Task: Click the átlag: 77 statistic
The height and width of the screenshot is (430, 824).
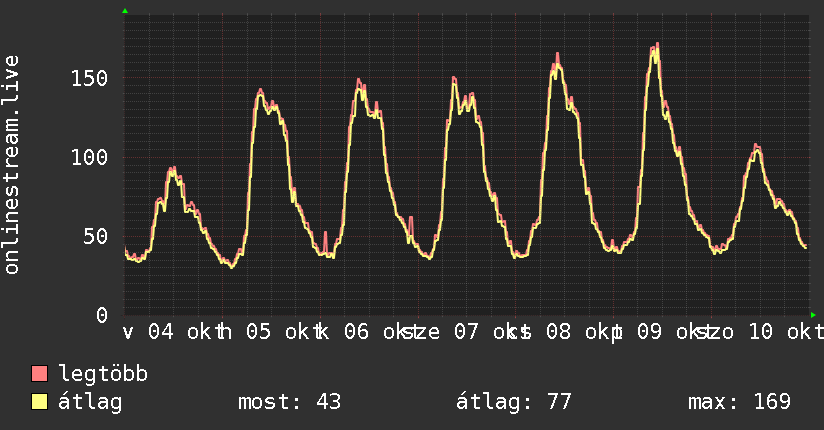Action: (x=513, y=402)
